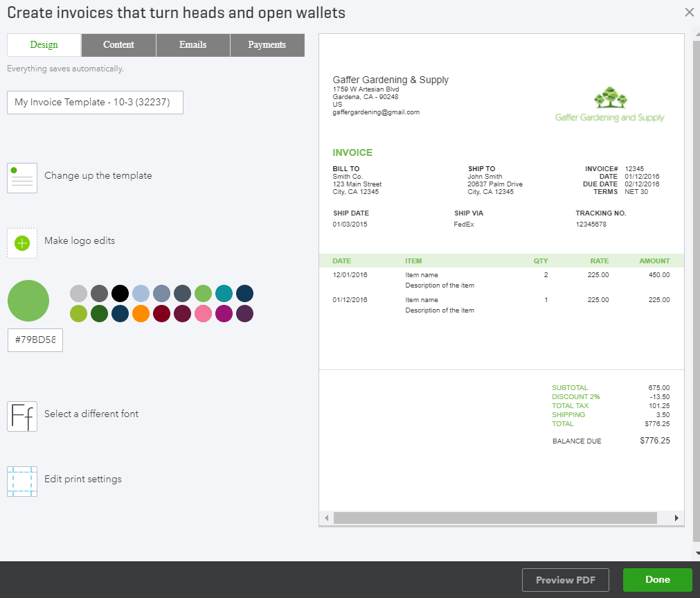
Task: Click the Preview PDF button
Action: coord(565,580)
